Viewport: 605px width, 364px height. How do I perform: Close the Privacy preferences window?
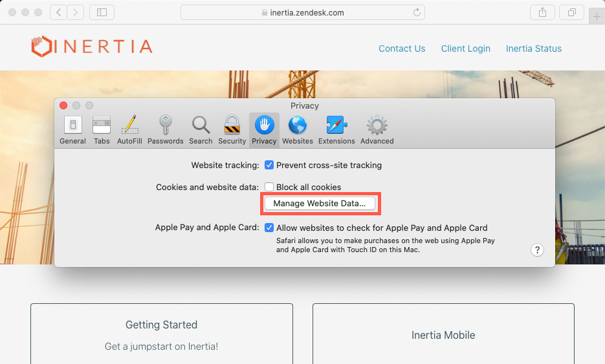click(63, 105)
